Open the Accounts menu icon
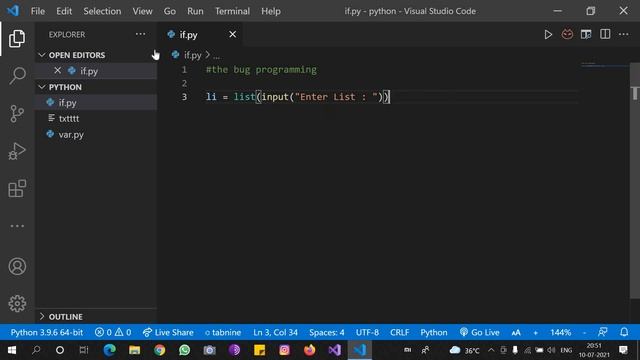640x360 pixels. pos(17,266)
